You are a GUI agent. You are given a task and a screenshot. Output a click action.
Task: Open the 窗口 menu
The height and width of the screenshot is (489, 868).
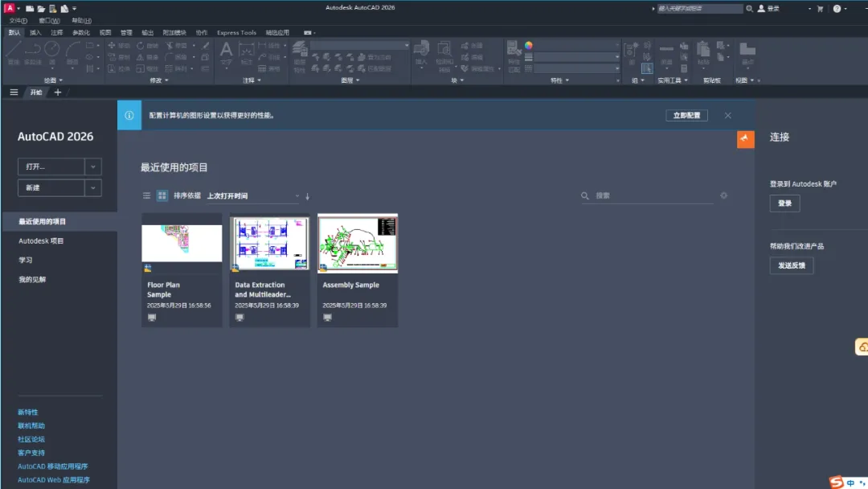[49, 20]
